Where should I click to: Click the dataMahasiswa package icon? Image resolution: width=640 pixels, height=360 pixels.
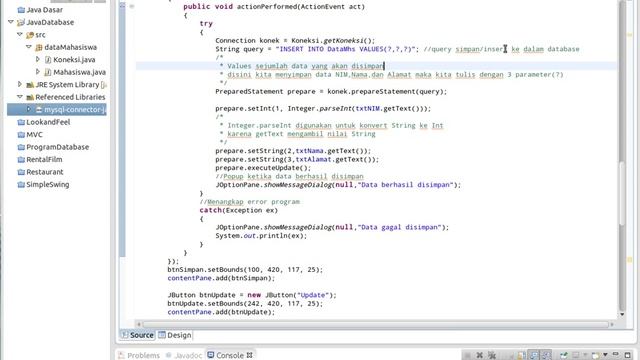[x=39, y=47]
